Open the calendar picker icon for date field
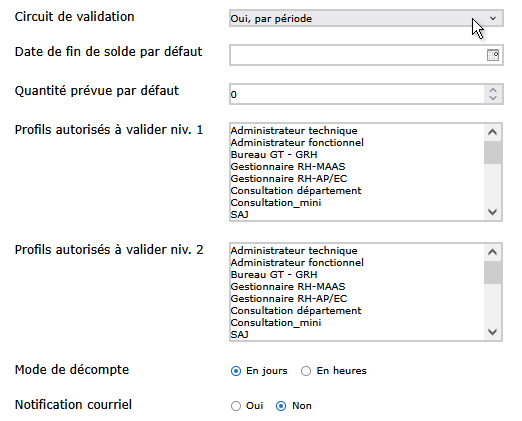This screenshot has height=421, width=522. (x=493, y=55)
